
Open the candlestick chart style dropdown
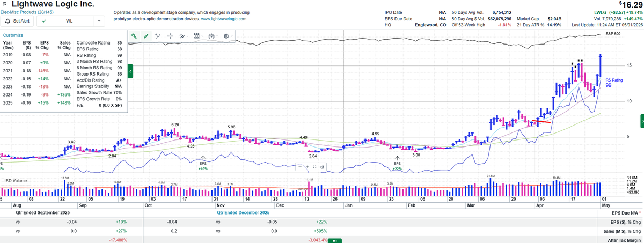pyautogui.click(x=212, y=36)
